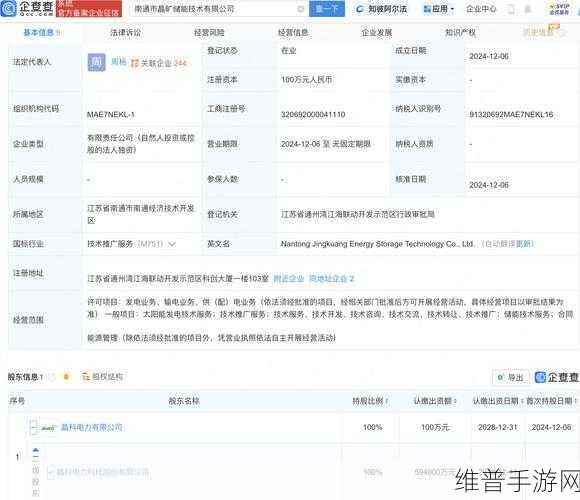580x500 pixels.
Task: Collapse the 二级股东 section arrow
Action: pyautogui.click(x=36, y=450)
